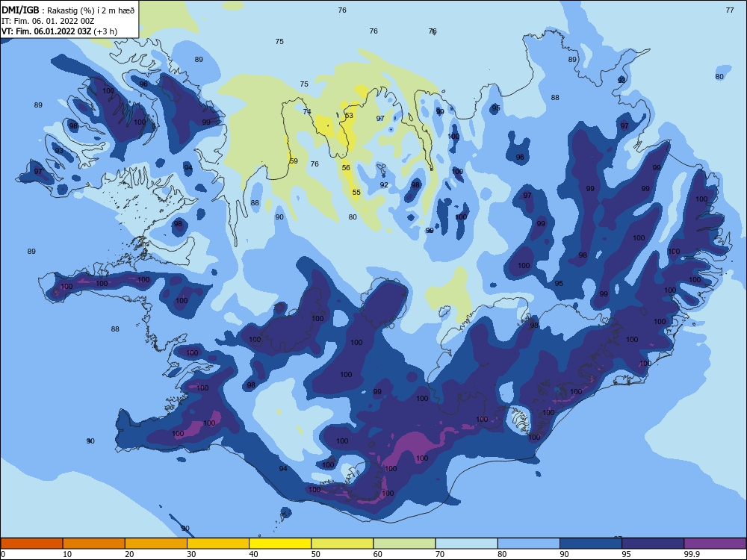Image resolution: width=747 pixels, height=560 pixels.
Task: Click the 90–95 medium blue legend swatch
Action: tap(591, 544)
